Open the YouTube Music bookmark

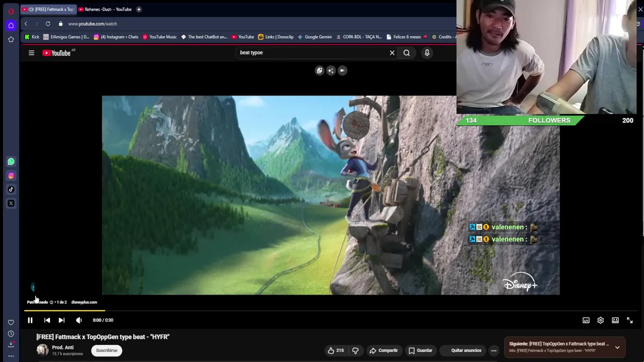(159, 37)
